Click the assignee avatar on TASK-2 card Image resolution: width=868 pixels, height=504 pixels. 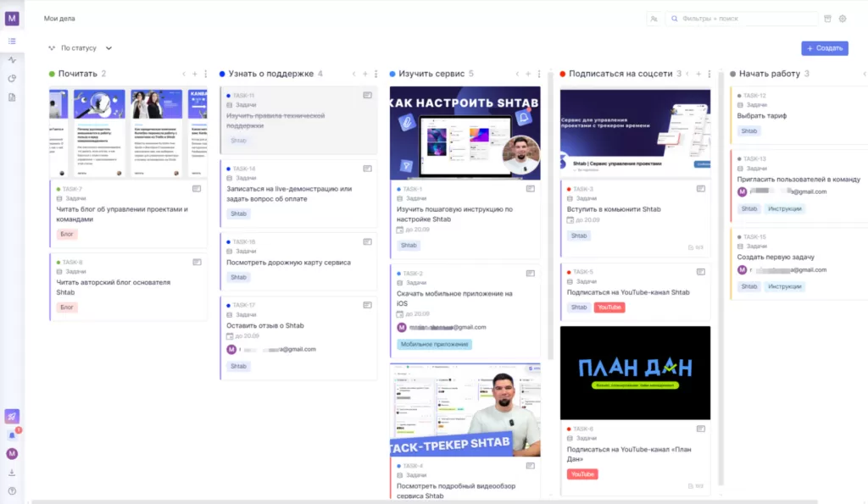[402, 328]
